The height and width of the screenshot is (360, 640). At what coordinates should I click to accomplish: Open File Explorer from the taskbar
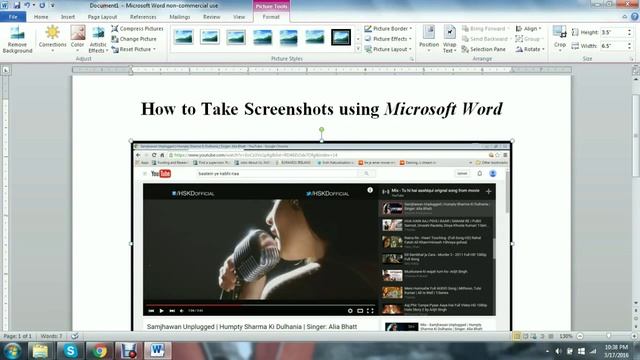(x=40, y=351)
